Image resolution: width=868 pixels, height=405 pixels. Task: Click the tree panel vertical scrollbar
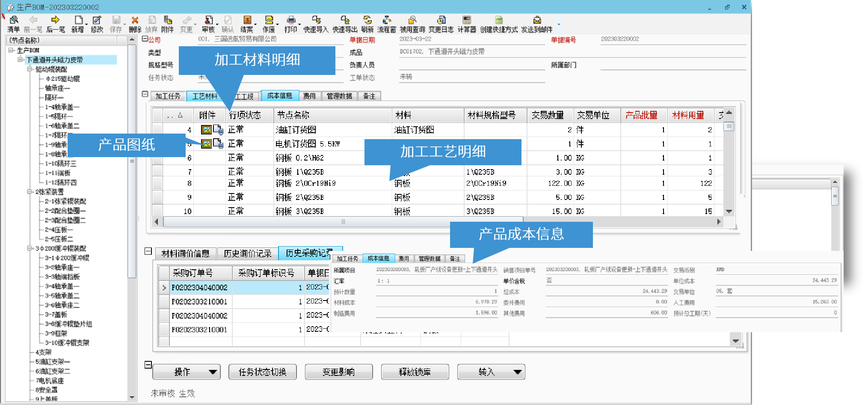[132, 161]
